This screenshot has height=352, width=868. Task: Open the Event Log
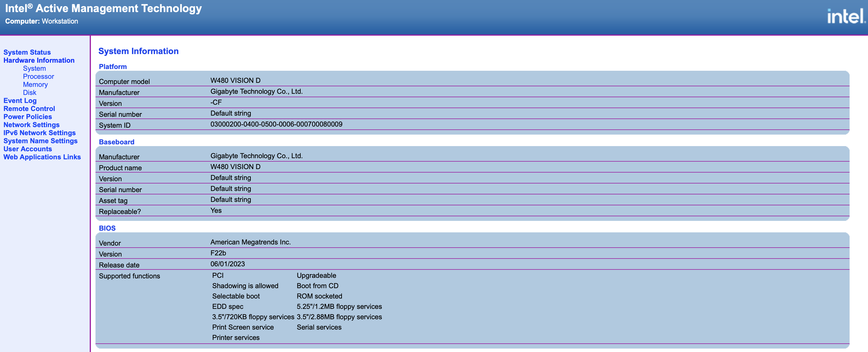20,100
